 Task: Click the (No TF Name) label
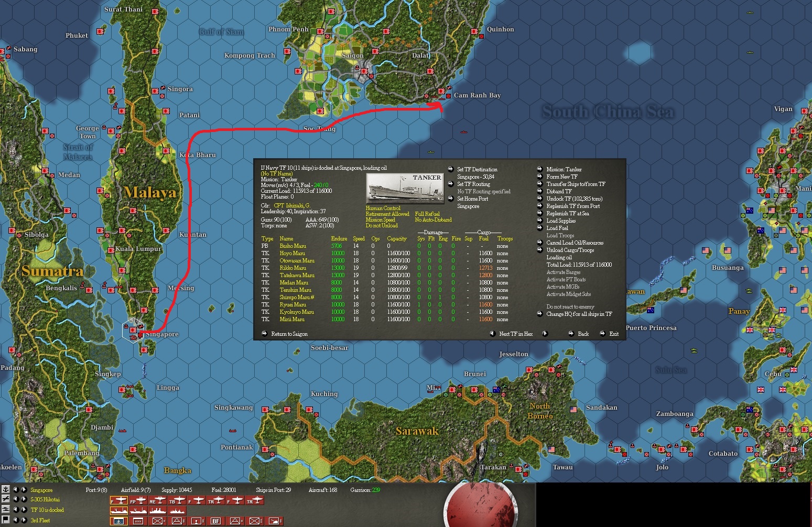tap(277, 173)
